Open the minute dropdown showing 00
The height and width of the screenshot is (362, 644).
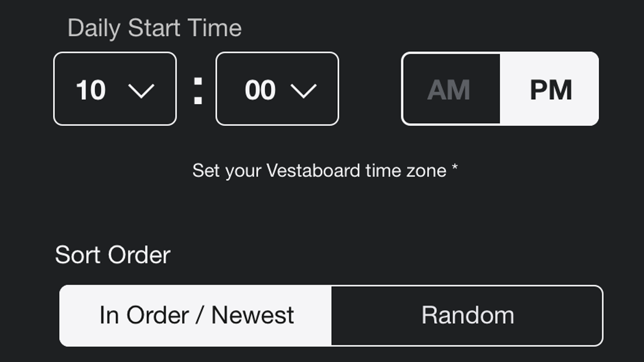pyautogui.click(x=277, y=89)
